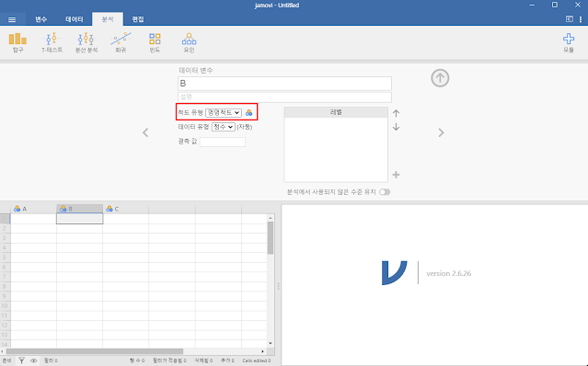
Task: Toggle the eye visibility icon in status bar
Action: [x=34, y=360]
